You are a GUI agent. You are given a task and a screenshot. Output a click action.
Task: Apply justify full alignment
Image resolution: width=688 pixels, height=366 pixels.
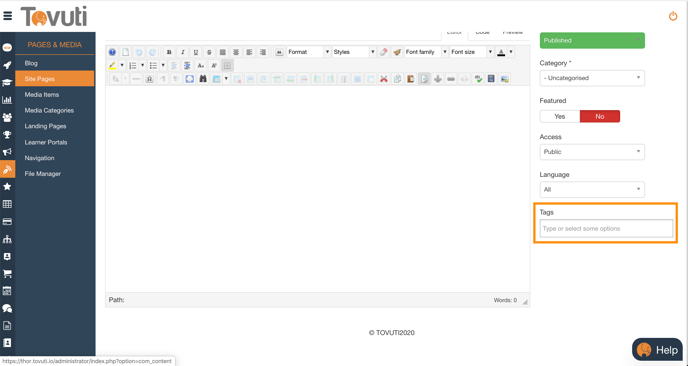tap(222, 52)
